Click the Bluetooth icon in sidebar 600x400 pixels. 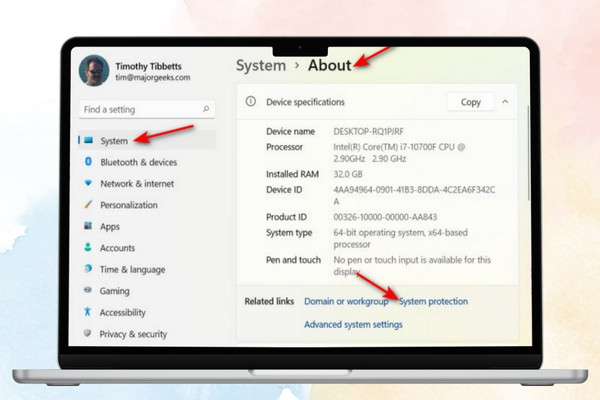pyautogui.click(x=88, y=162)
